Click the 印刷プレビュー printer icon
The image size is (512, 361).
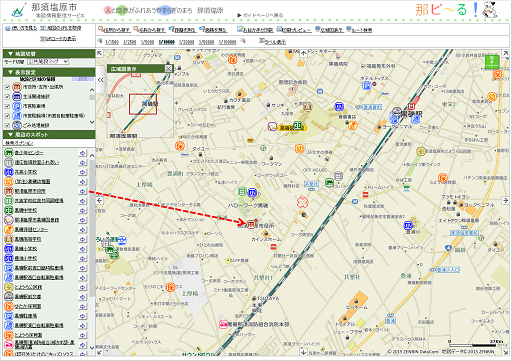[280, 30]
